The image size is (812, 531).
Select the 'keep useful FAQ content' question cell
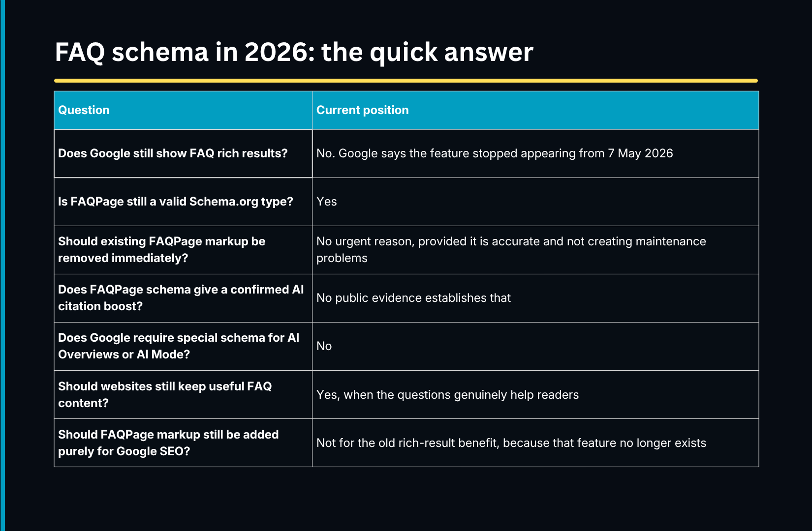[183, 394]
